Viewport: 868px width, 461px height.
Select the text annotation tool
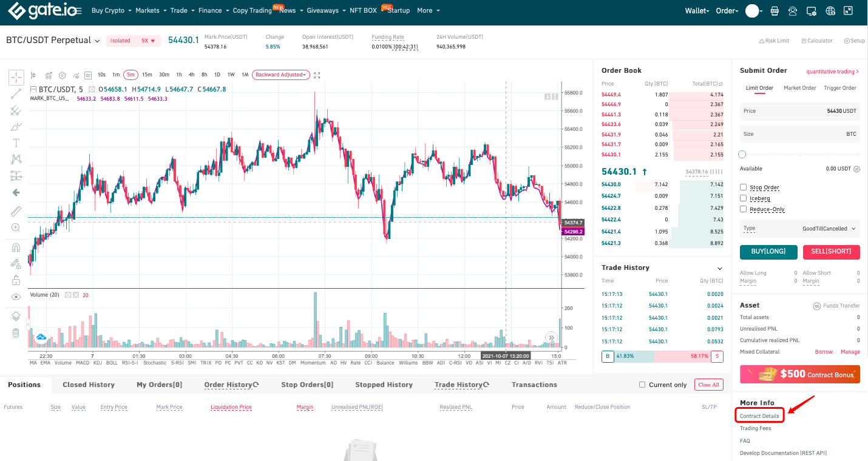pos(16,143)
